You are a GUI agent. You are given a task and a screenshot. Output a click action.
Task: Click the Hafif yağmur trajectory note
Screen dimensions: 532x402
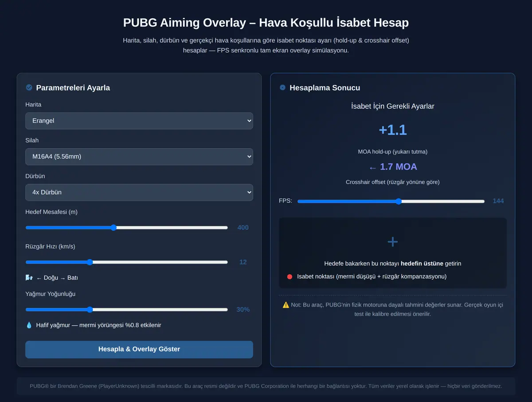(x=98, y=325)
